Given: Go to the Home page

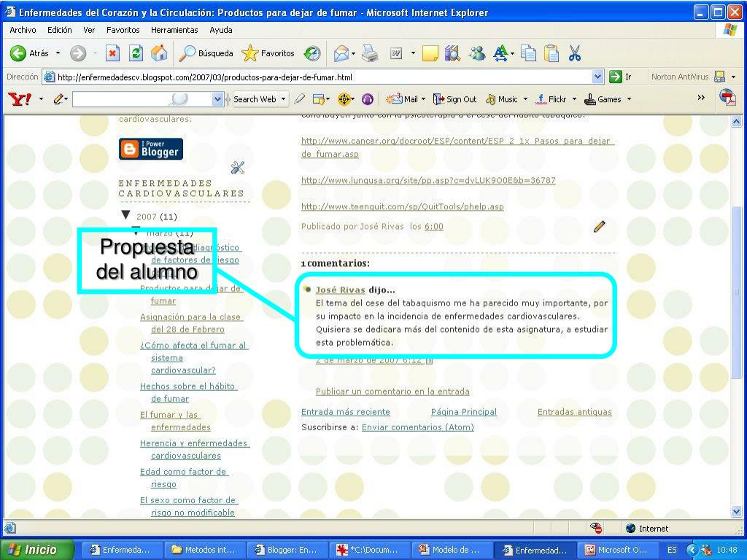Looking at the screenshot, I should [x=159, y=53].
